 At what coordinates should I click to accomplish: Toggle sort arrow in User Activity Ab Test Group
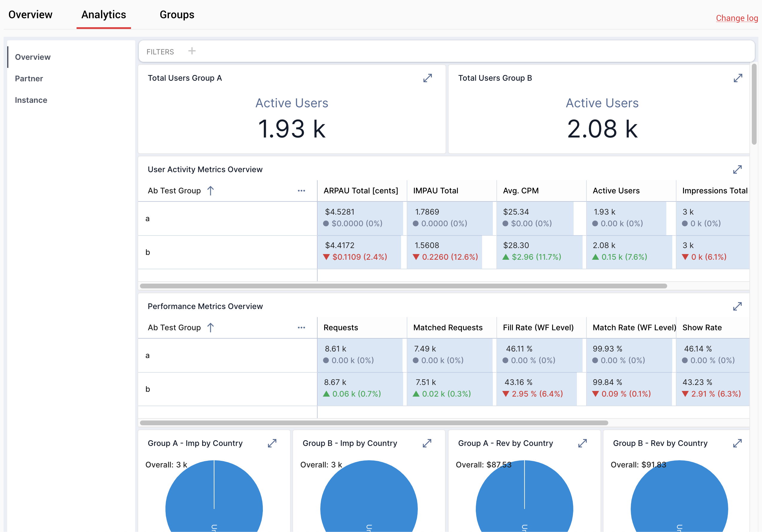click(211, 191)
